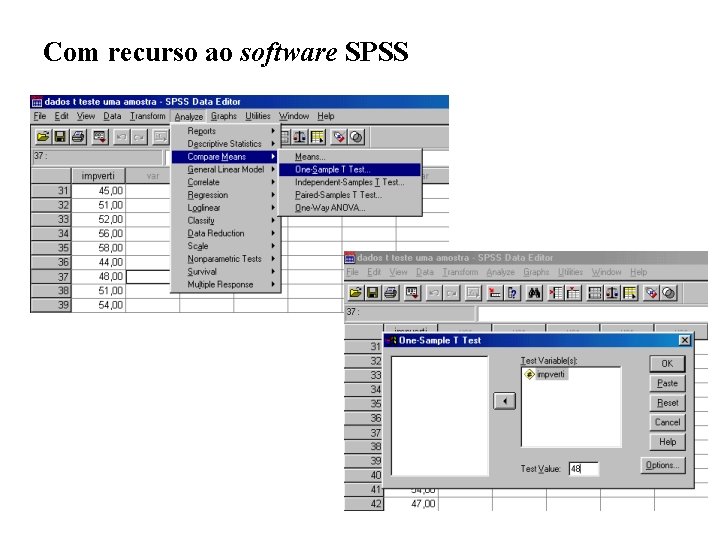The image size is (720, 540).
Task: Open the General Linear Model submenu
Action: [225, 169]
